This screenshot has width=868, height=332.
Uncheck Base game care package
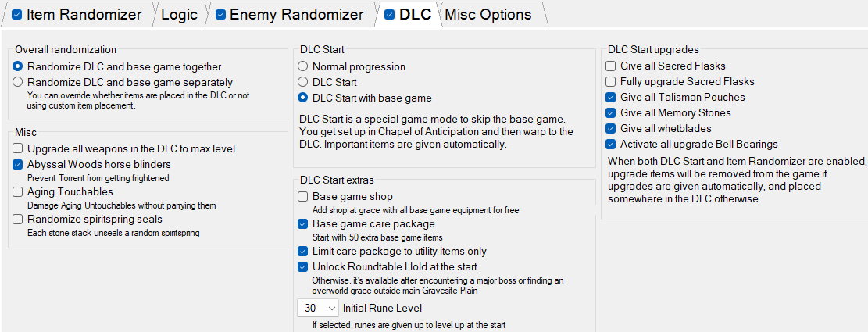pyautogui.click(x=303, y=224)
